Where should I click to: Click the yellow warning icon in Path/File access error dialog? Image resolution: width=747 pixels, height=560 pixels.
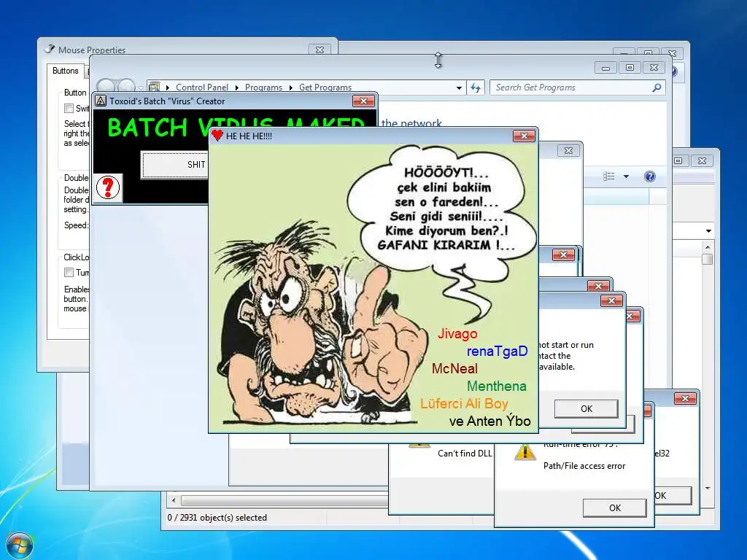525,452
